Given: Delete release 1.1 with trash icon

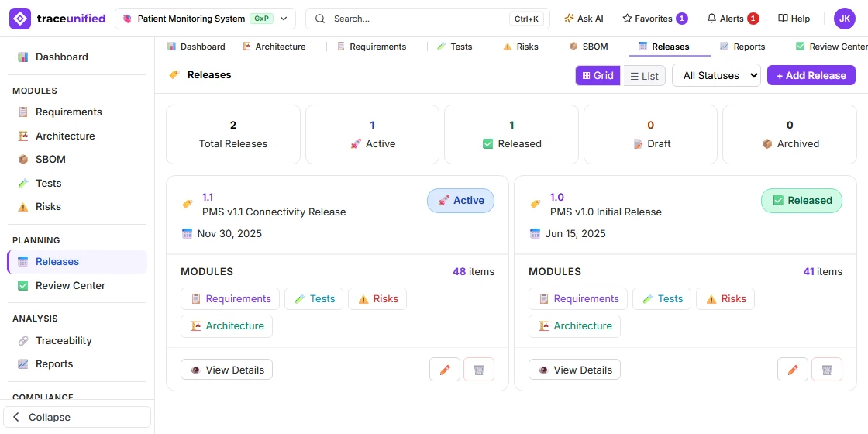Looking at the screenshot, I should [479, 369].
